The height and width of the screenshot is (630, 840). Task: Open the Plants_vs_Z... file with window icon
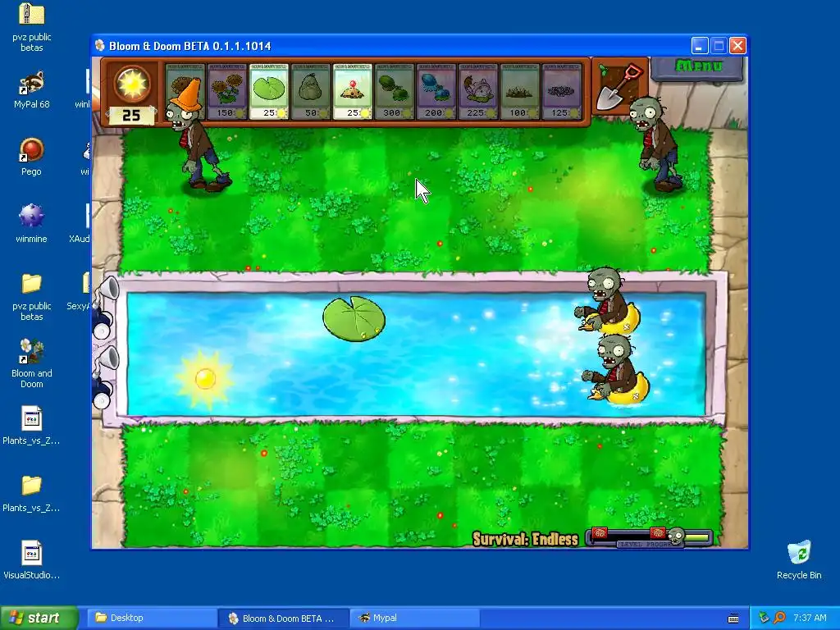[x=31, y=426]
